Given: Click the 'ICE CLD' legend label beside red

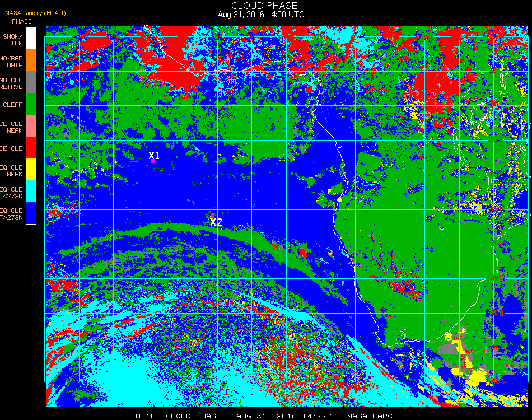Looking at the screenshot, I should (12, 148).
